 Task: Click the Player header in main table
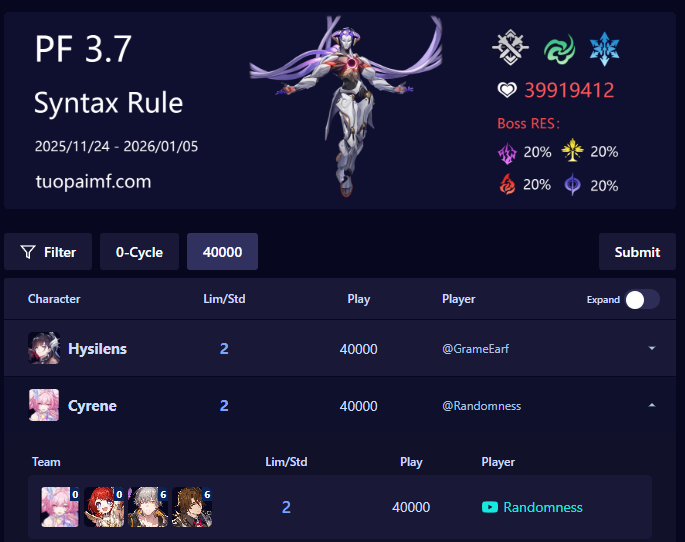click(459, 299)
